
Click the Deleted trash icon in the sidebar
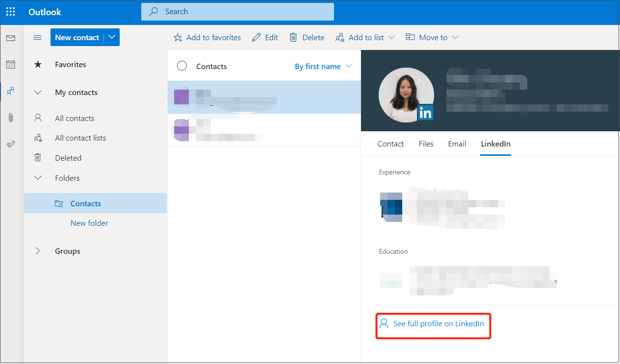click(x=38, y=158)
